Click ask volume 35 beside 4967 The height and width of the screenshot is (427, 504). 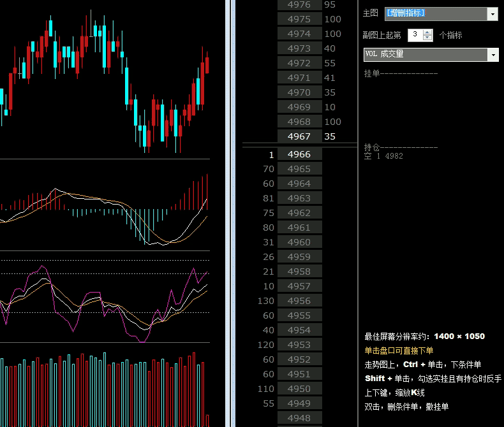pos(330,136)
